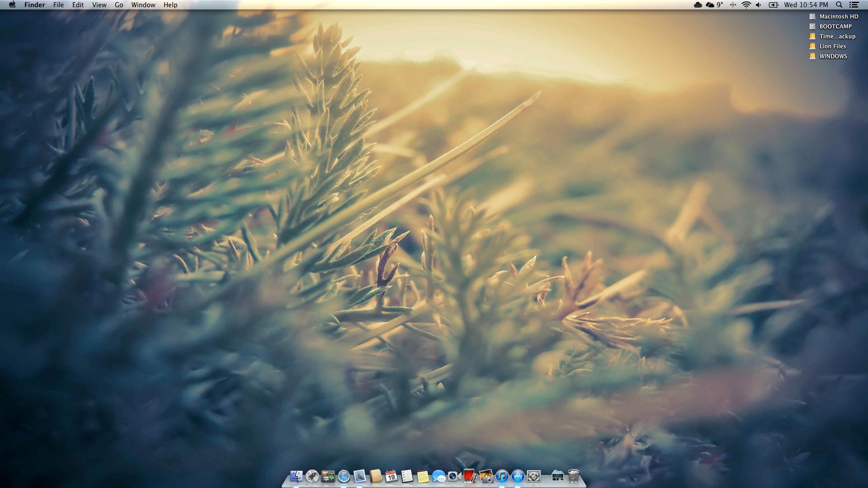Image resolution: width=868 pixels, height=488 pixels.
Task: Launch FaceTime camera icon
Action: [x=454, y=476]
